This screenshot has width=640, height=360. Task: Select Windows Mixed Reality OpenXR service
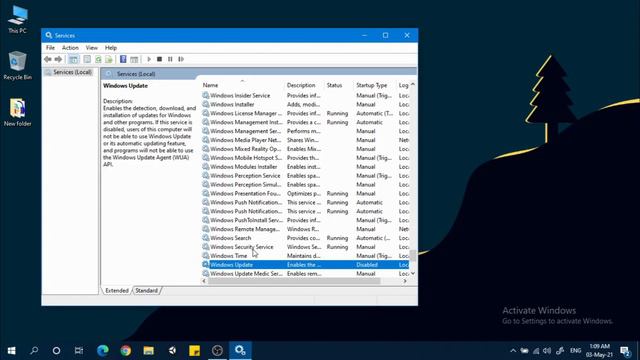tap(305, 149)
